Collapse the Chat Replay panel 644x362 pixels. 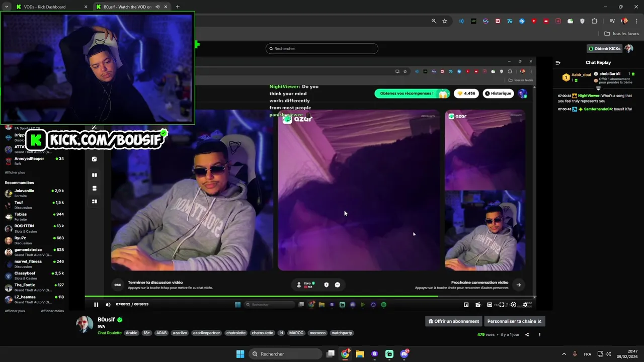coord(558,63)
